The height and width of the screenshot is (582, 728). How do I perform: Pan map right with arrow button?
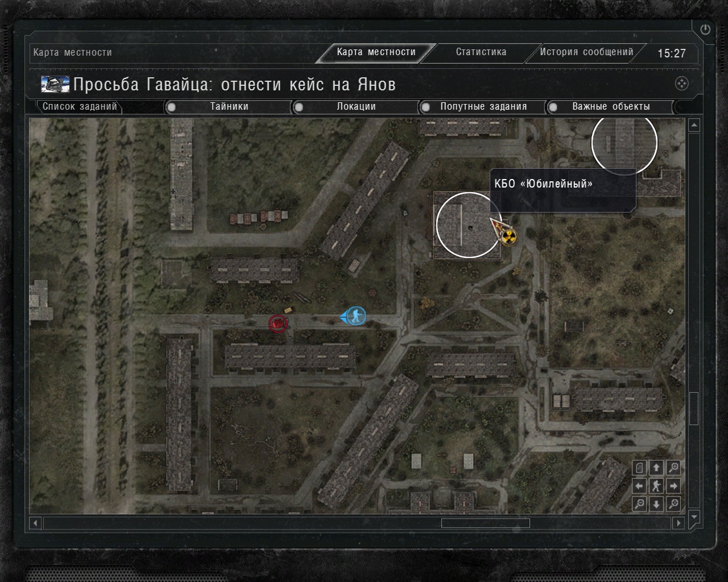(673, 486)
